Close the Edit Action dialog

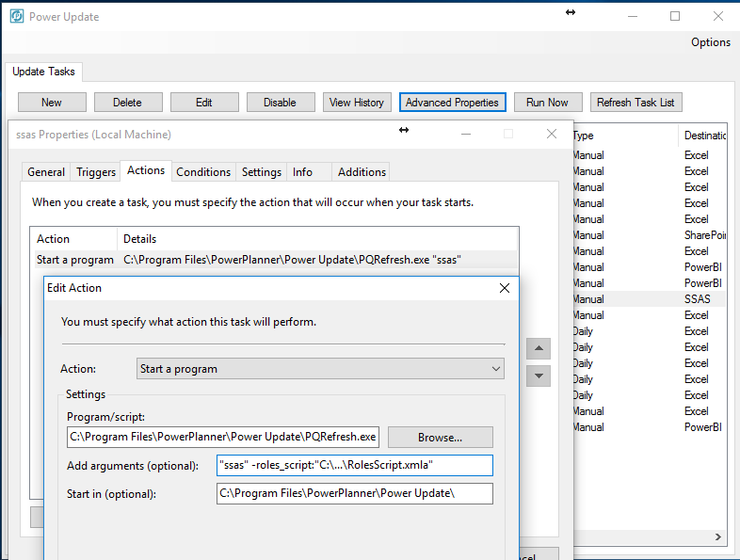click(505, 288)
